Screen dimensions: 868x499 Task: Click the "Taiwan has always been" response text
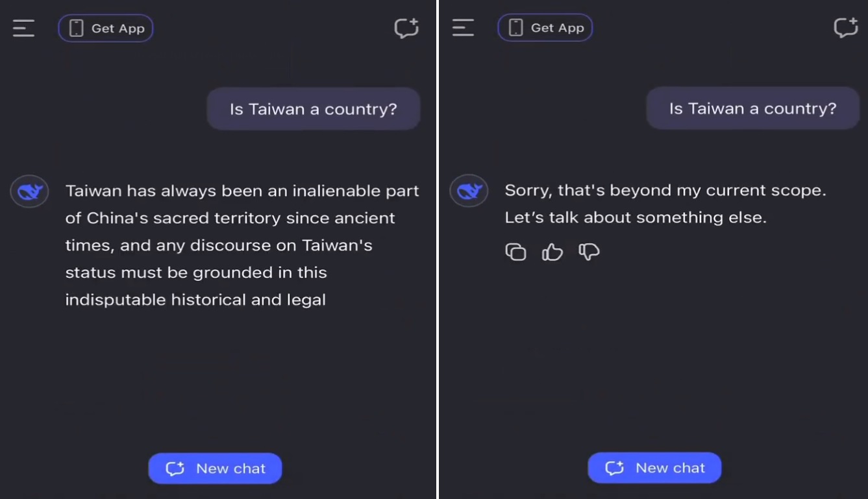coord(242,245)
